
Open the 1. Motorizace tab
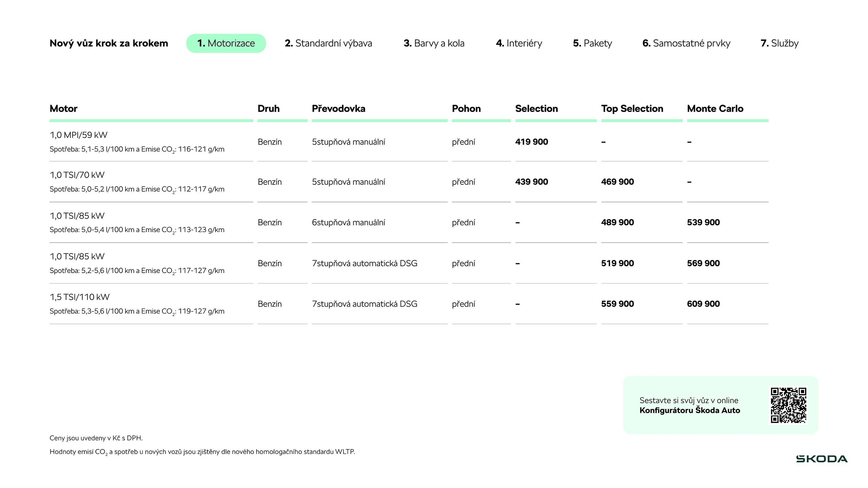click(x=226, y=43)
